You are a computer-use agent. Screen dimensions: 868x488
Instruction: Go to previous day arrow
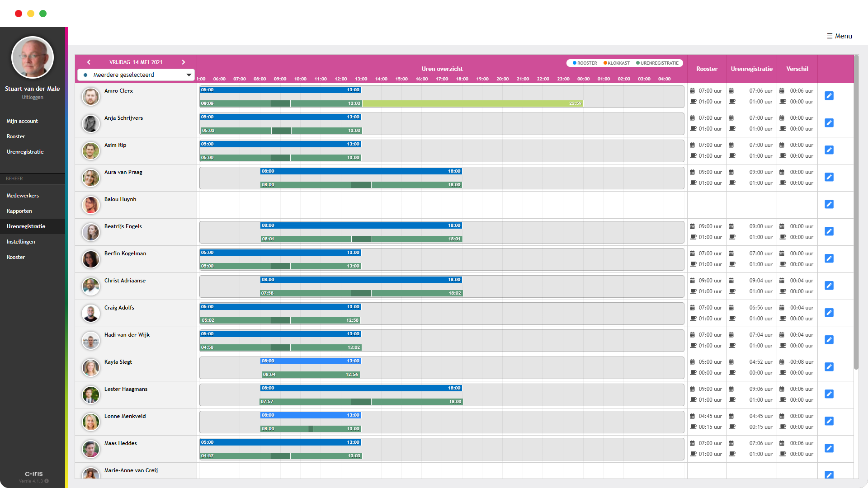(89, 62)
